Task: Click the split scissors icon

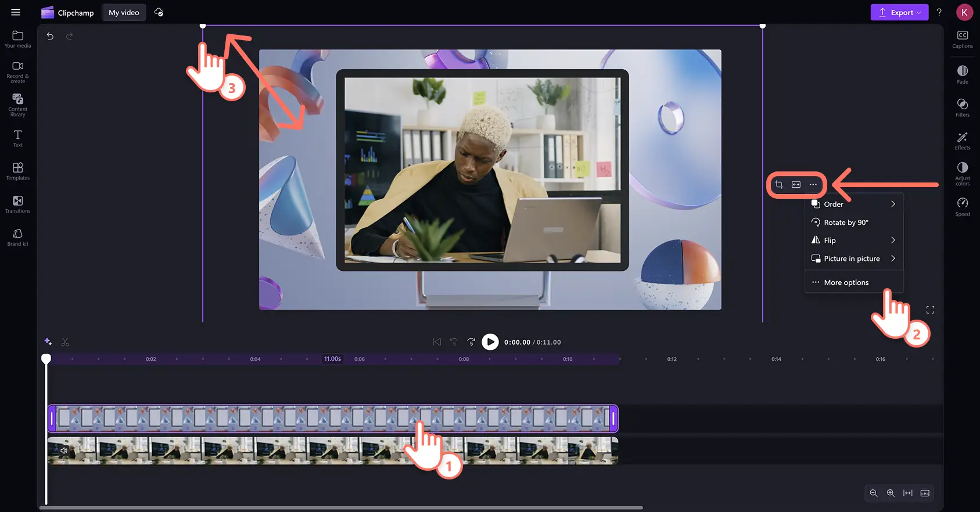Action: [x=65, y=342]
